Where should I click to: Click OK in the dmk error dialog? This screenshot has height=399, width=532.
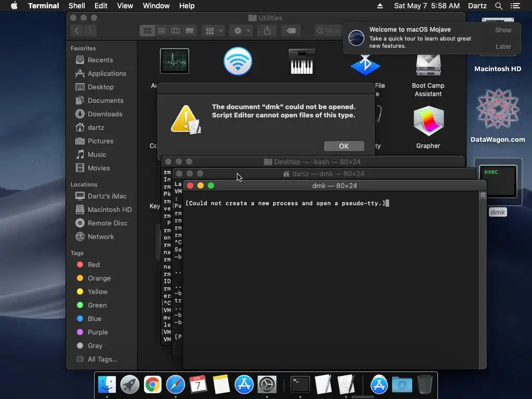click(x=344, y=146)
